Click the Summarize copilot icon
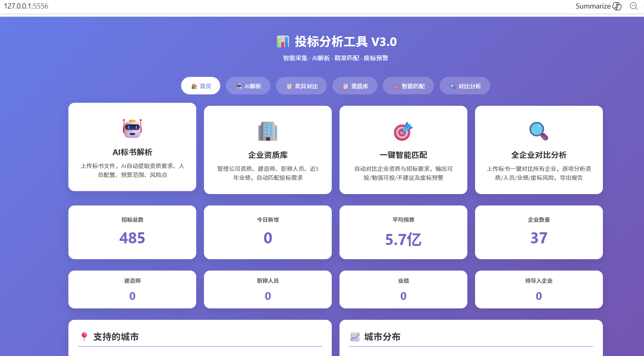Image resolution: width=644 pixels, height=356 pixels. [617, 6]
